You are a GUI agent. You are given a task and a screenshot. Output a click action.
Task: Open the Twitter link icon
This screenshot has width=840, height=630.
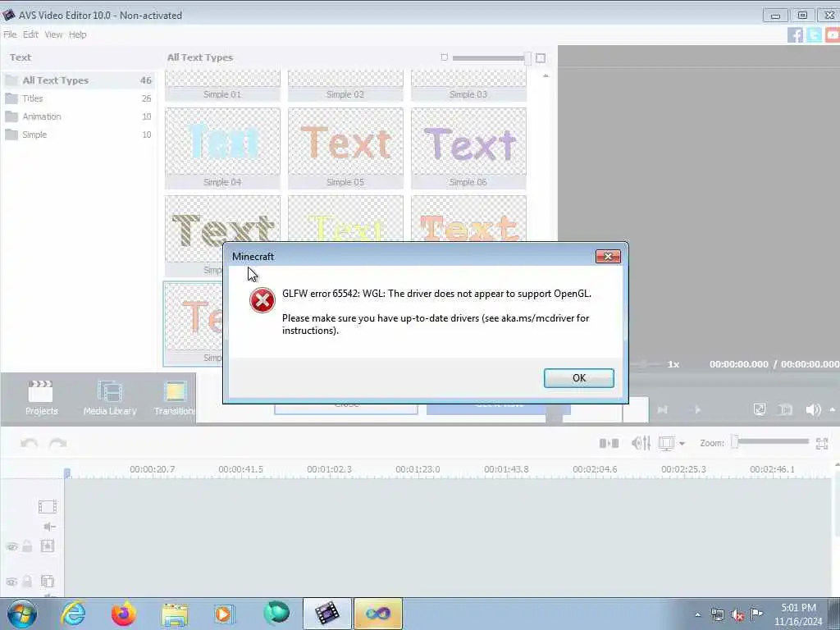[x=814, y=34]
